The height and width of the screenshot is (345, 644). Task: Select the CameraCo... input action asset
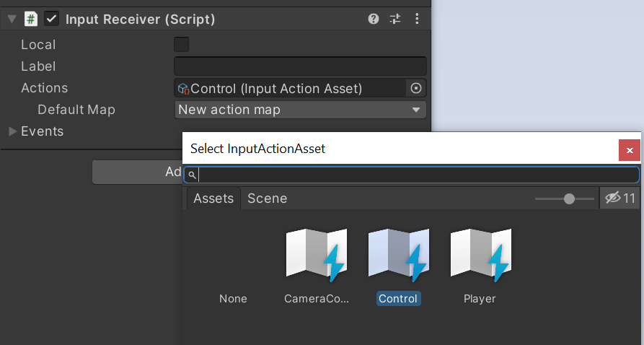(317, 266)
